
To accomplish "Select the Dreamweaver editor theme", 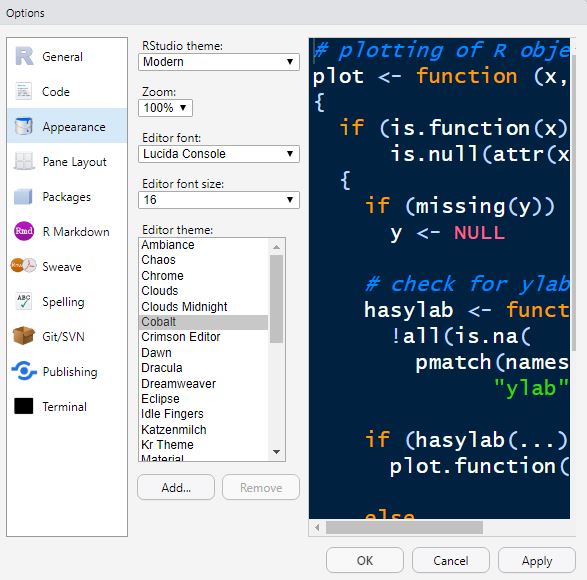I will (x=203, y=384).
